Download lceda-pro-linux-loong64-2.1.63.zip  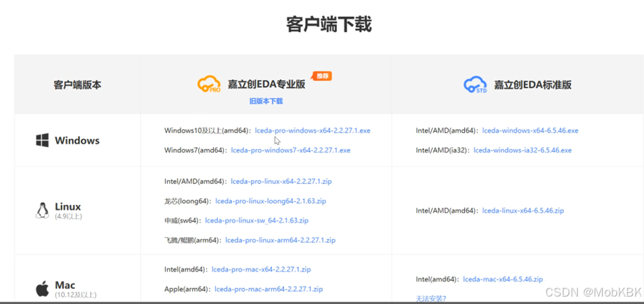click(x=271, y=201)
